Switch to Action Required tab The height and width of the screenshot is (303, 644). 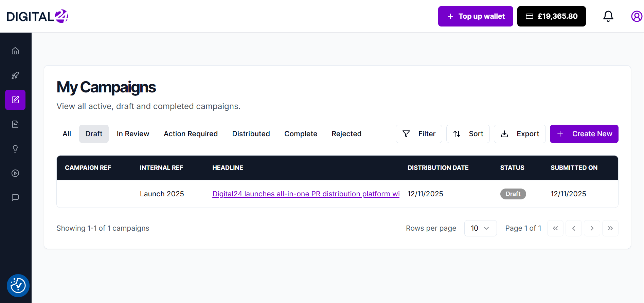(x=191, y=134)
